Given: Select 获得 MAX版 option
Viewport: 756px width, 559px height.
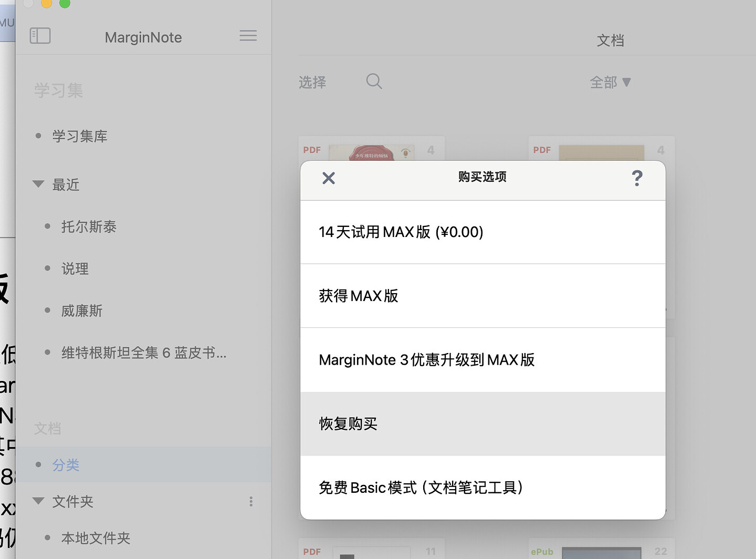Looking at the screenshot, I should 483,296.
